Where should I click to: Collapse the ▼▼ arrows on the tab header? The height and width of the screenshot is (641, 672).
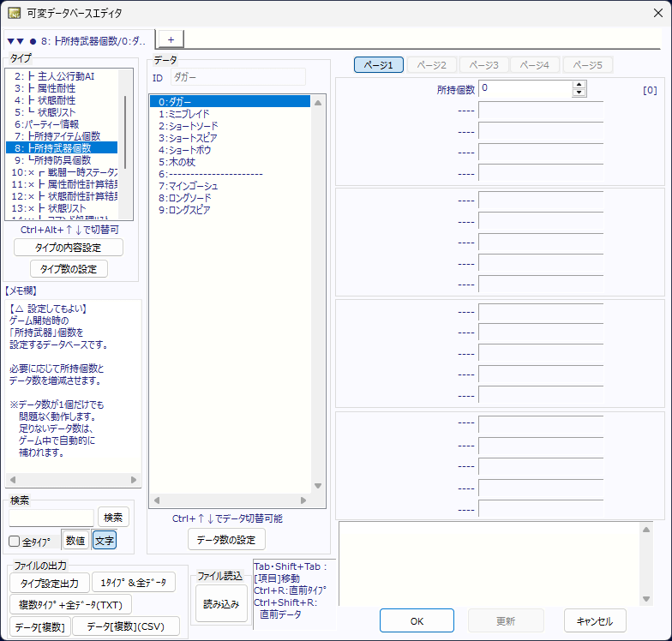click(x=15, y=40)
